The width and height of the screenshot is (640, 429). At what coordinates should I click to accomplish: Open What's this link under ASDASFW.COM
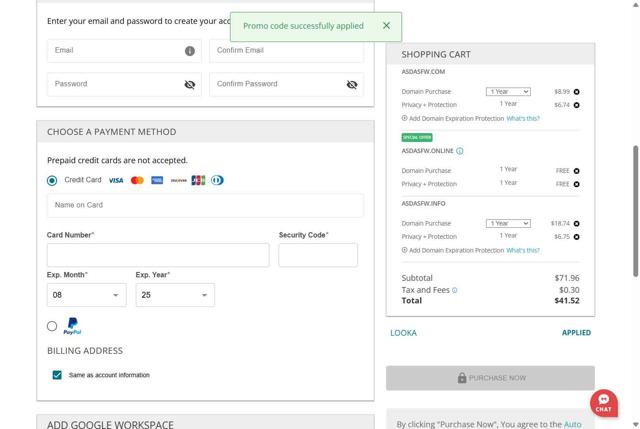[523, 118]
